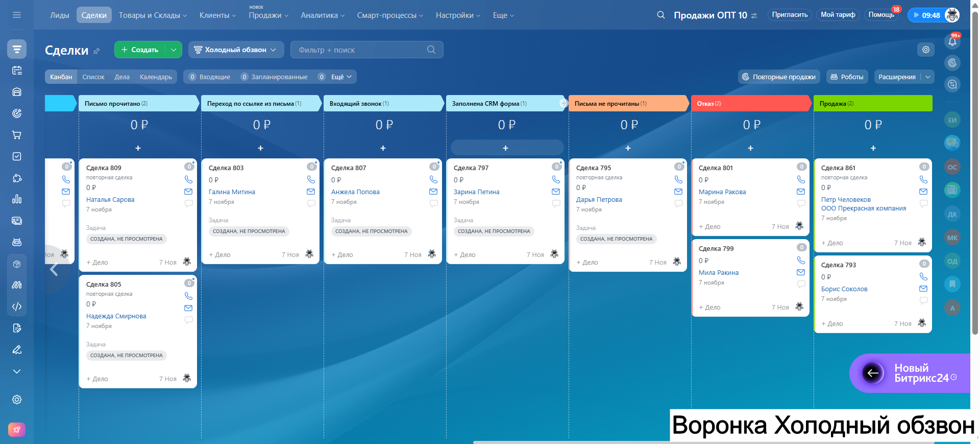Open the Холодный обзвон funnel selector
980x444 pixels.
coord(235,50)
